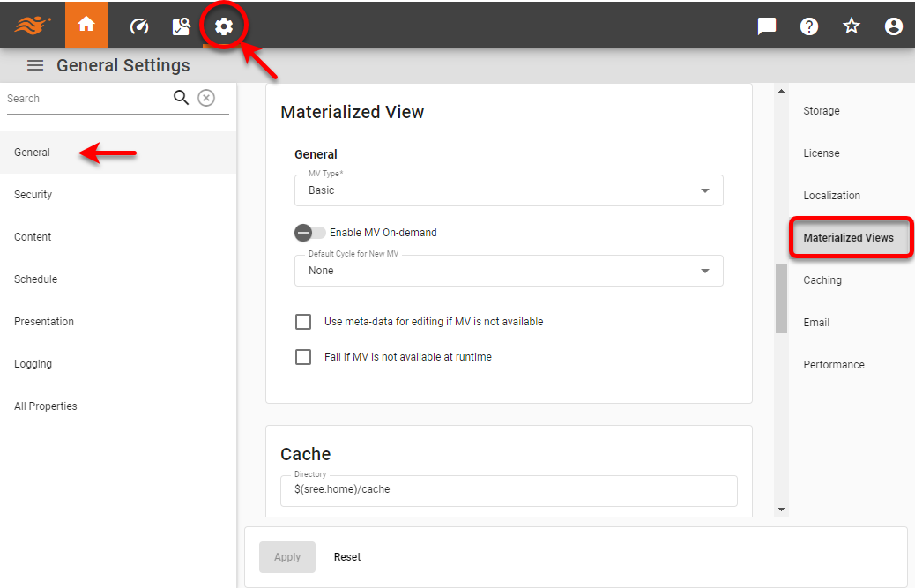
Task: Open the Home page icon
Action: click(x=86, y=25)
